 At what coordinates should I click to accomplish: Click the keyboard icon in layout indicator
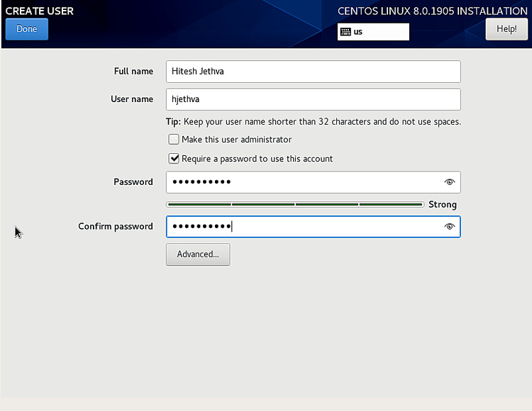click(x=345, y=32)
